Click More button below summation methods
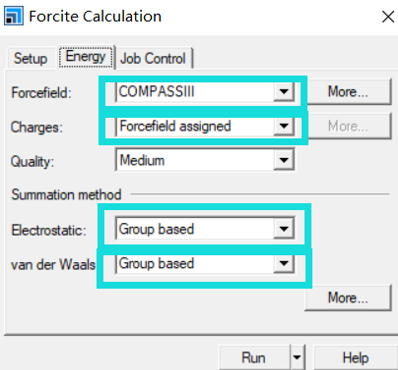The width and height of the screenshot is (398, 370). [348, 298]
